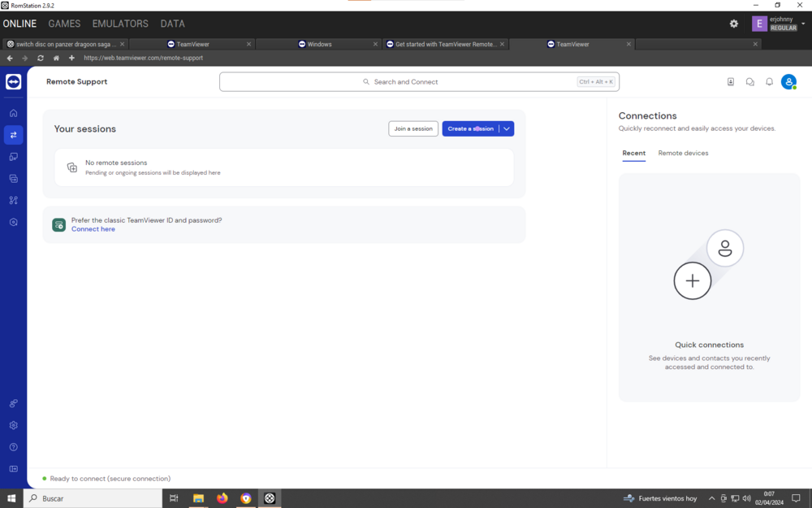This screenshot has width=812, height=508.
Task: Click the TeamViewer logo in sidebar
Action: 13,82
